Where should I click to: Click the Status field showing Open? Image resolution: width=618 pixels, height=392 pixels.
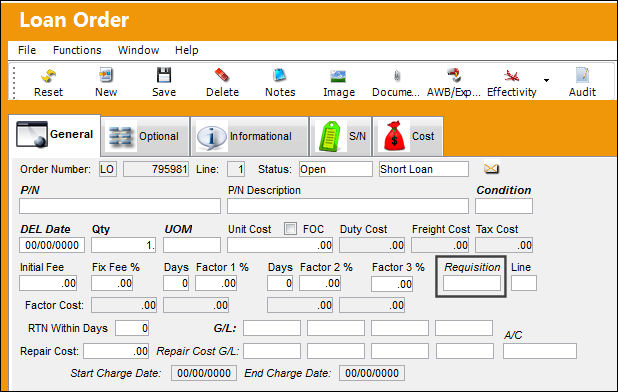[335, 169]
